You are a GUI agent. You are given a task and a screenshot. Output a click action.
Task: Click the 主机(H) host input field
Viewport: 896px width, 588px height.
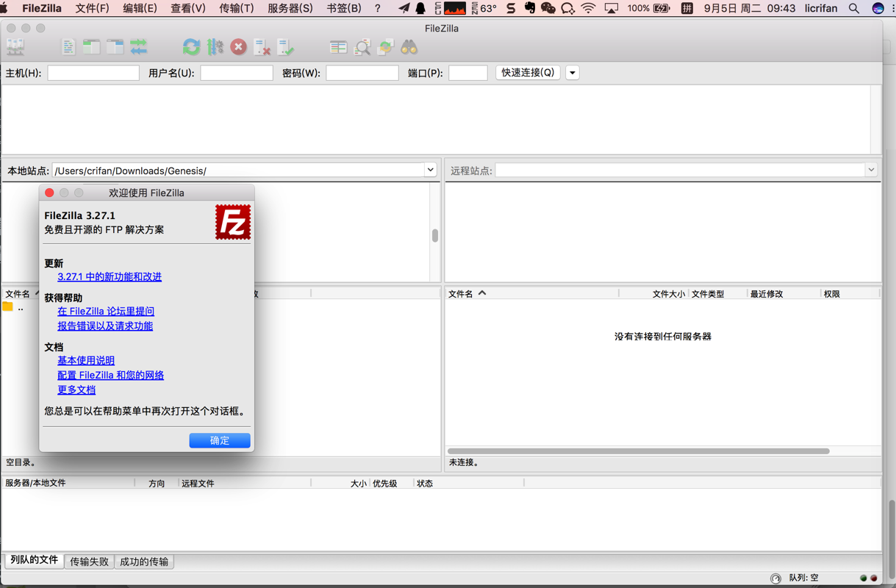click(x=93, y=73)
